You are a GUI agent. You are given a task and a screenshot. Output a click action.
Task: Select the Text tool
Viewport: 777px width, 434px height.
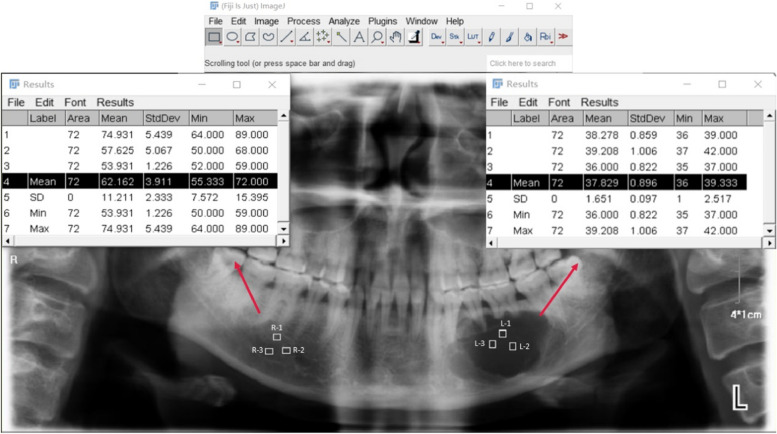[359, 37]
